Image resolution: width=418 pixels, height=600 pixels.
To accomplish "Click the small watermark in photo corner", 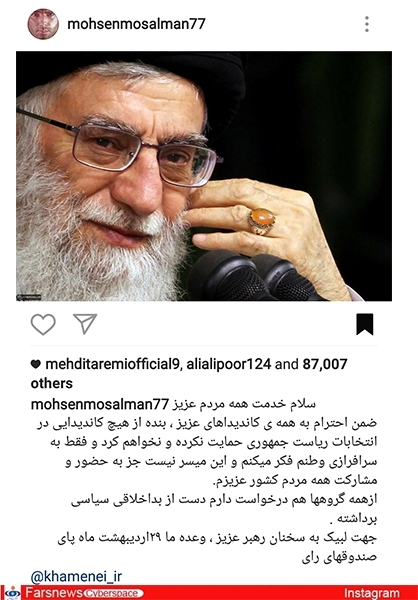I will (x=29, y=297).
